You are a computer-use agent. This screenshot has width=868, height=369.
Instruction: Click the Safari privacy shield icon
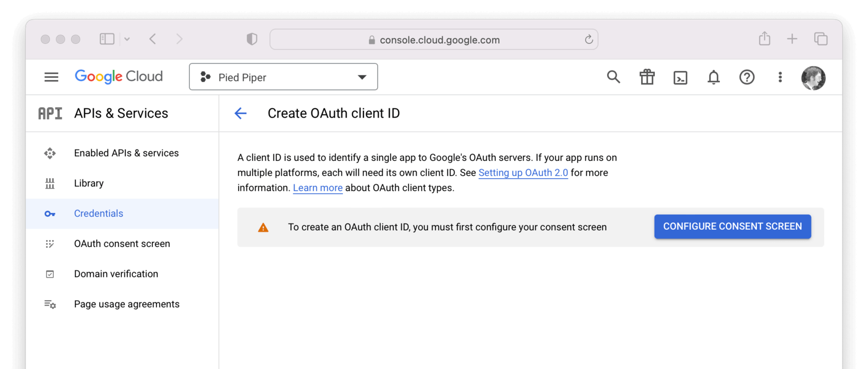coord(252,39)
